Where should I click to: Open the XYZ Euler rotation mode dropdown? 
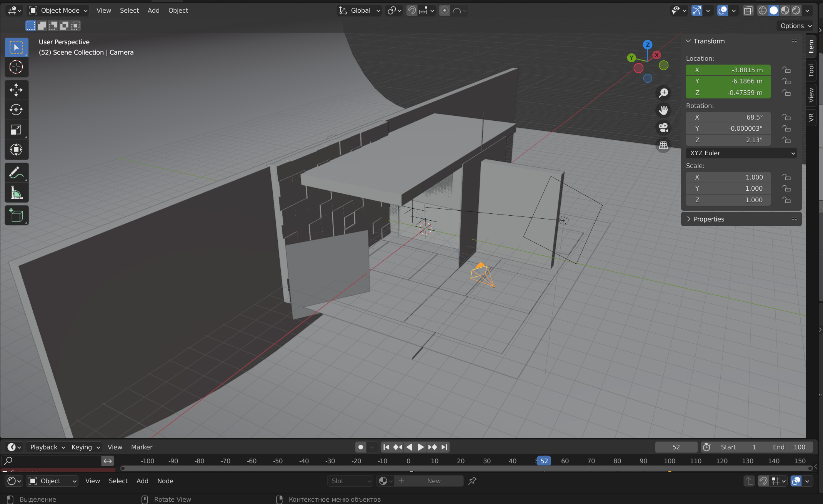[741, 153]
